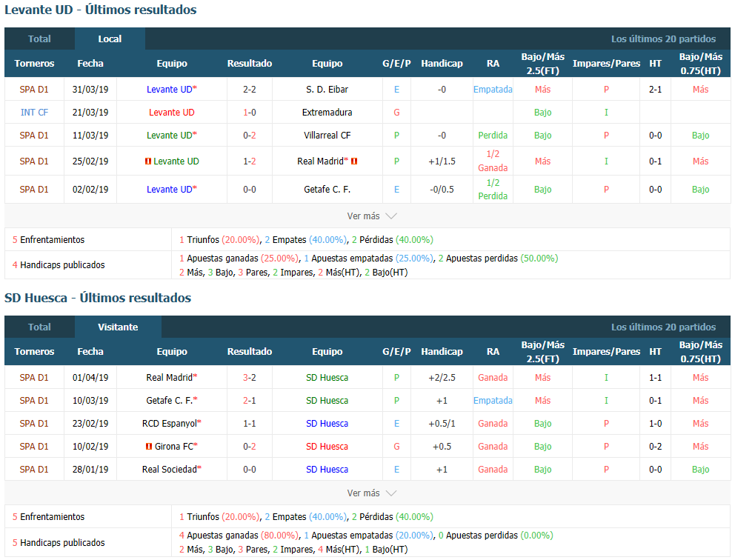Click red card icon beside Girona FC
This screenshot has width=735, height=560.
click(x=149, y=447)
